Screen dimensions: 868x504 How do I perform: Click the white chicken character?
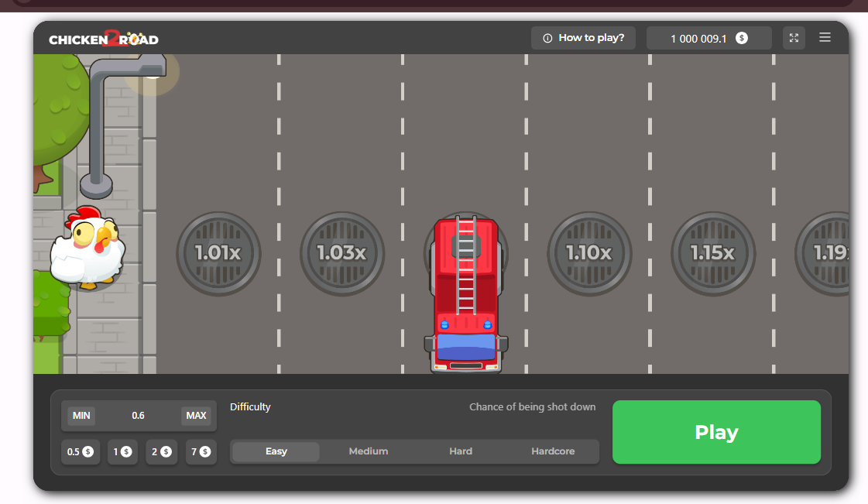[88, 249]
